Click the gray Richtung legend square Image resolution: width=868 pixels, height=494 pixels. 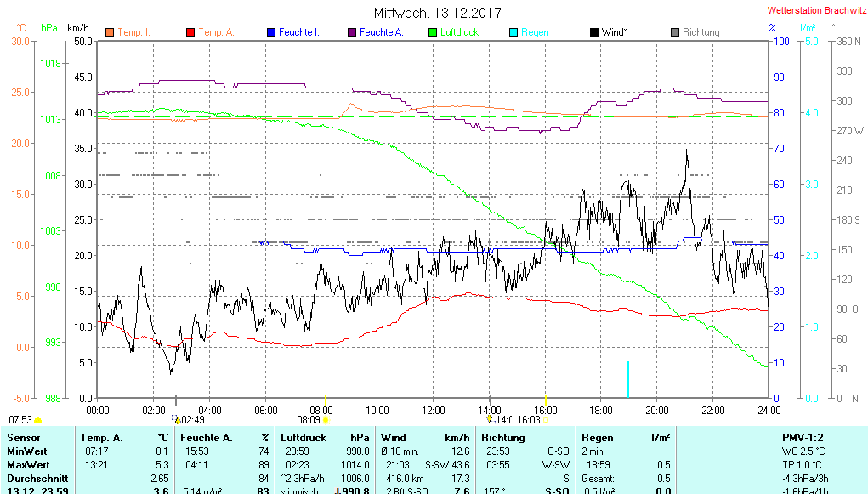[674, 32]
